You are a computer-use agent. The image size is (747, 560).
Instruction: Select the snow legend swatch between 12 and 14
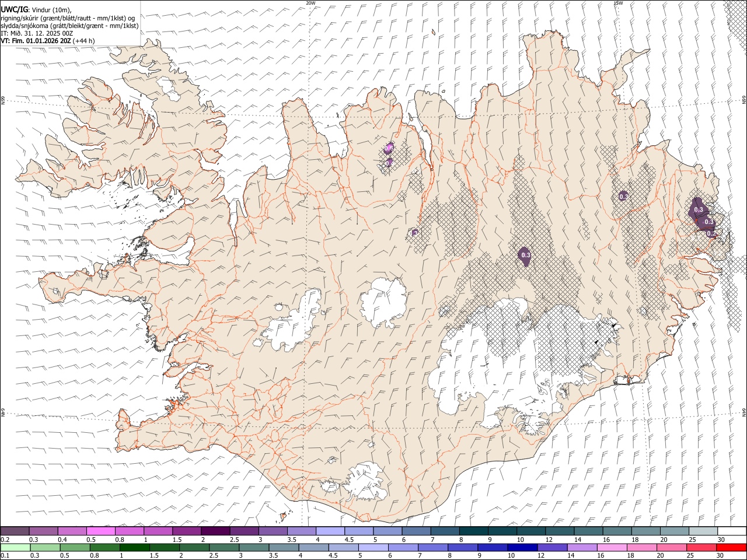(x=560, y=531)
